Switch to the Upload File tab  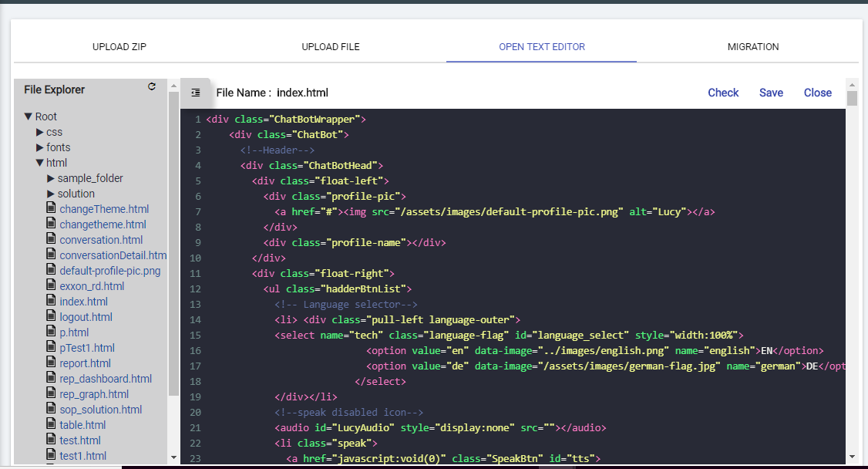point(331,47)
